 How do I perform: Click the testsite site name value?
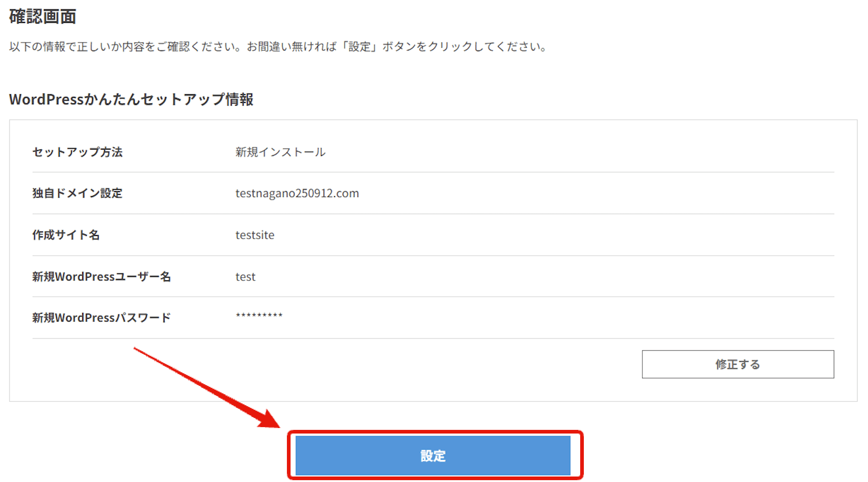pos(255,235)
